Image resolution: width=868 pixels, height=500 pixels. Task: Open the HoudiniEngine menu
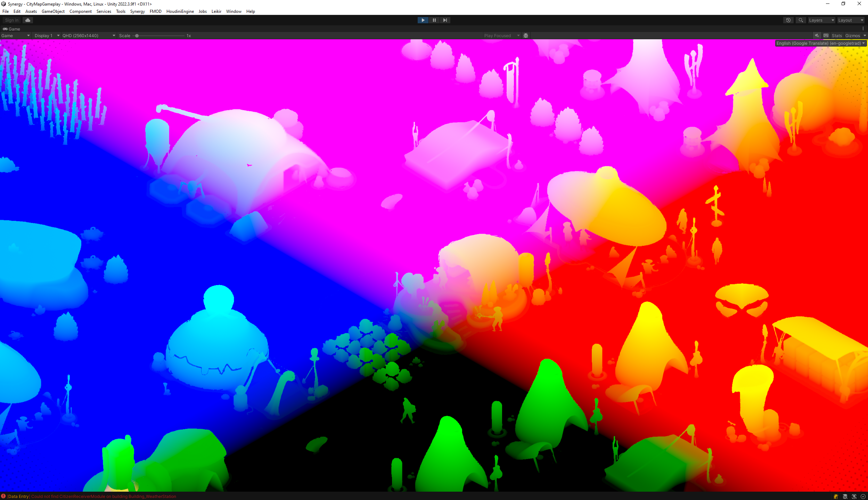[x=180, y=11]
